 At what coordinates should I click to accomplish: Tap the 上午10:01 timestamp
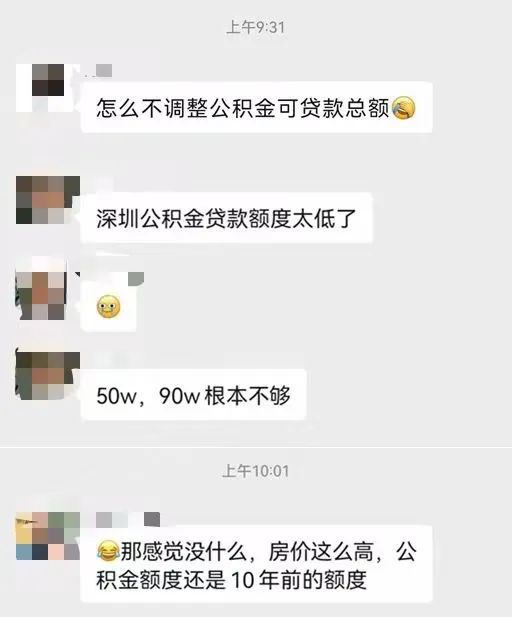pos(255,471)
